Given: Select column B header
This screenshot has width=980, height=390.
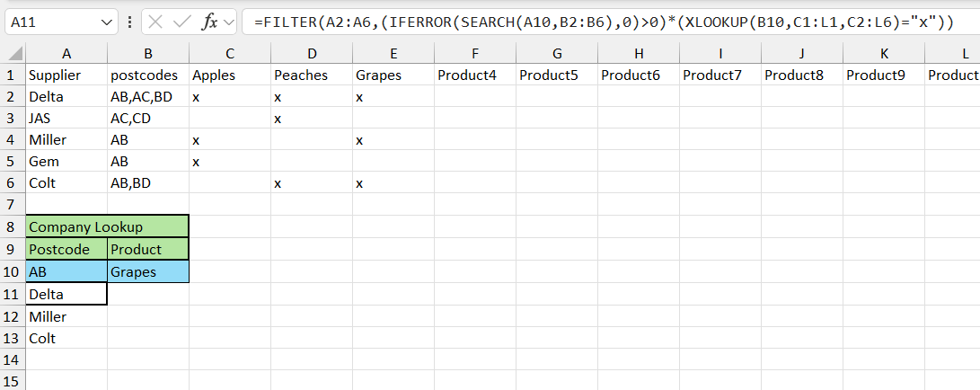Looking at the screenshot, I should pos(148,54).
